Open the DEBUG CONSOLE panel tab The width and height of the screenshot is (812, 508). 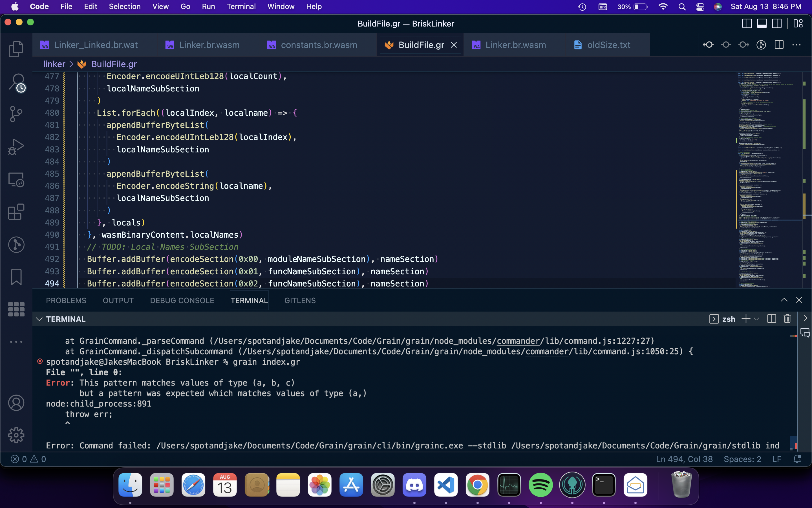point(182,300)
